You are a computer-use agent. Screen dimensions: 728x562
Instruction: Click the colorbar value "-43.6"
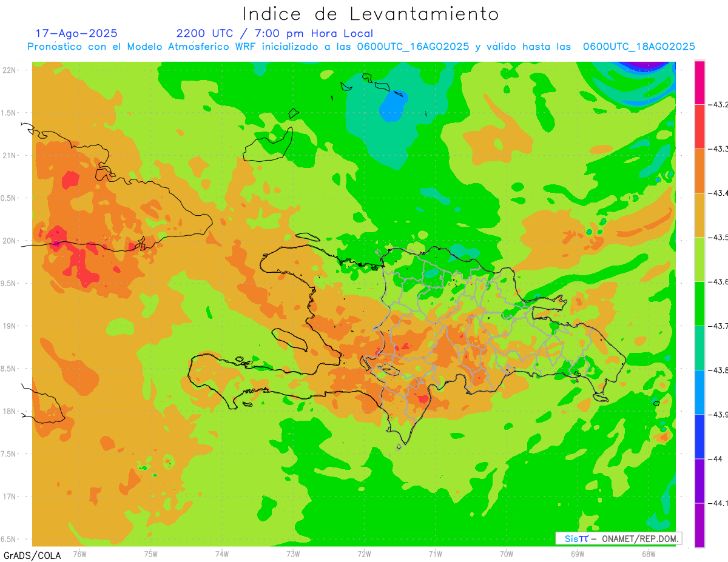click(718, 282)
